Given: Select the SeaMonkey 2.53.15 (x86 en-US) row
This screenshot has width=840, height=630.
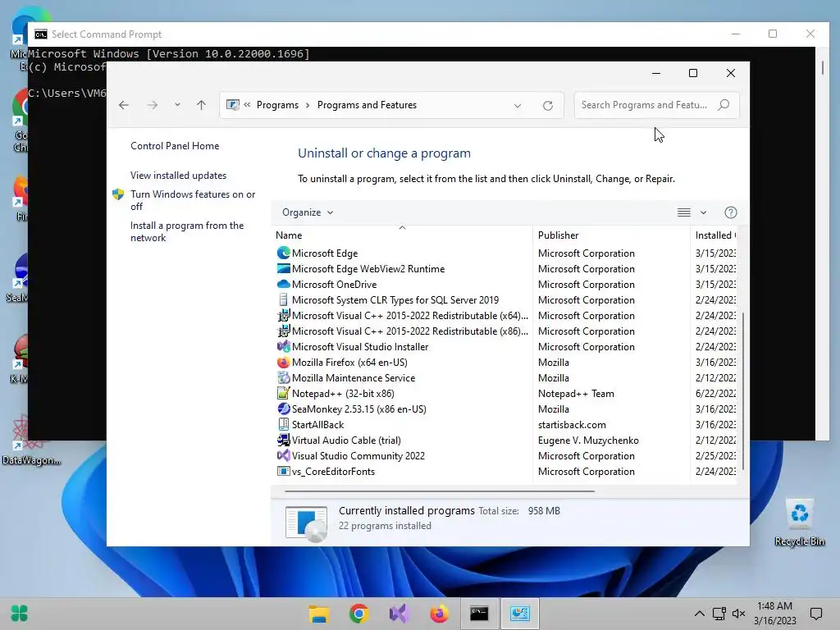Looking at the screenshot, I should coord(359,409).
